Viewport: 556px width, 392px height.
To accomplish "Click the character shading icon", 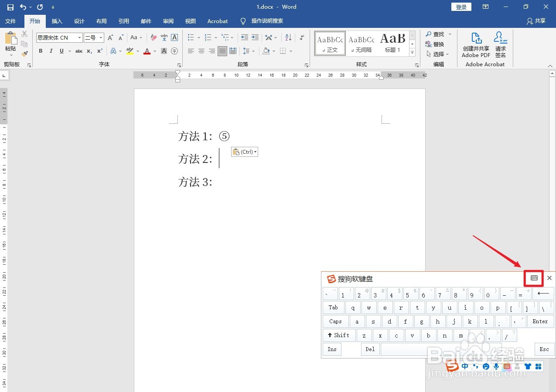I will (164, 51).
